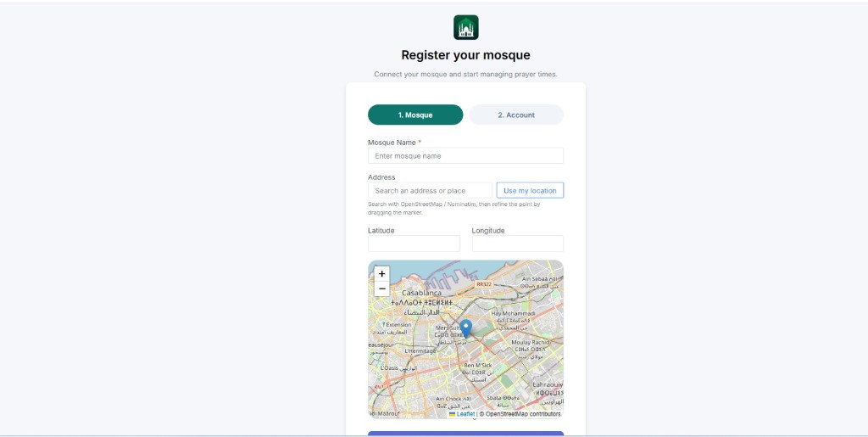Click Moulay Rachid area on map
The height and width of the screenshot is (437, 868).
coord(531,342)
